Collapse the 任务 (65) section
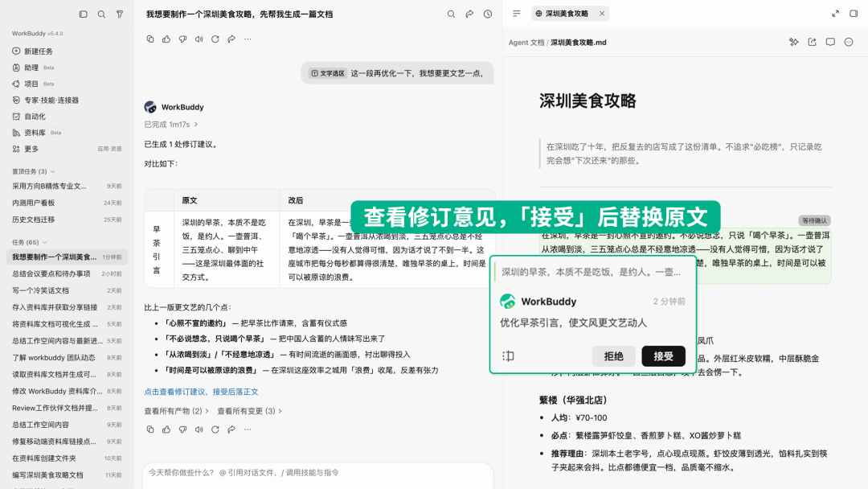The width and height of the screenshot is (868, 489). (30, 243)
